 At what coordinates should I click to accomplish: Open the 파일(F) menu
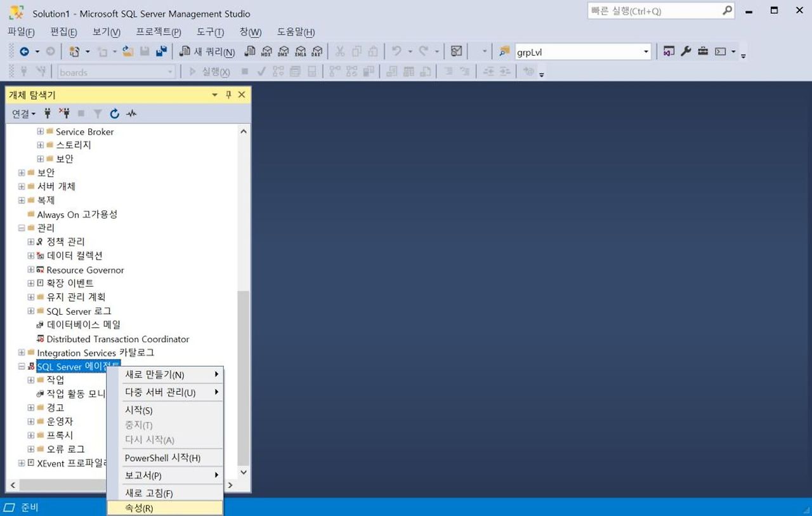(x=21, y=32)
